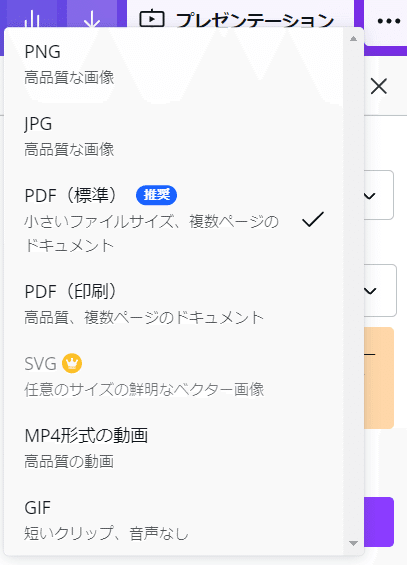Screen dimensions: 407x565
Task: Pick MP4形式の動画 format
Action: (174, 448)
